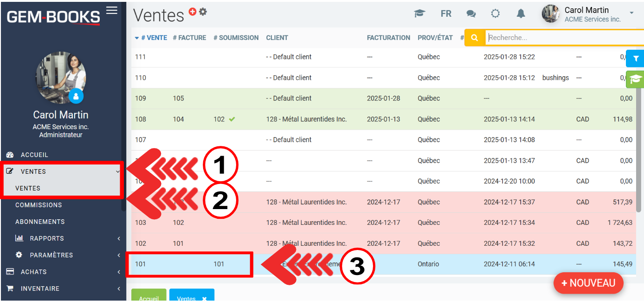Viewport: 644px width, 302px height.
Task: Open the chat messages icon
Action: (x=471, y=14)
